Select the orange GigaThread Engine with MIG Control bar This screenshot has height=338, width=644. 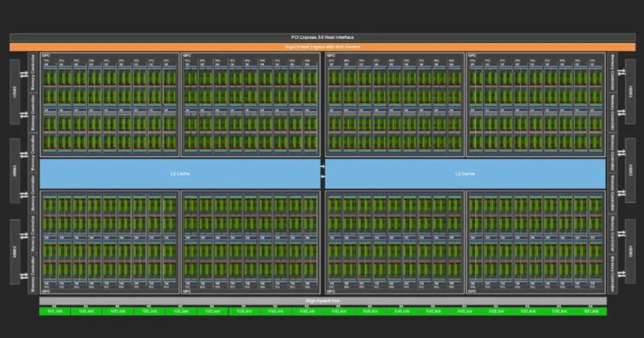(x=323, y=47)
